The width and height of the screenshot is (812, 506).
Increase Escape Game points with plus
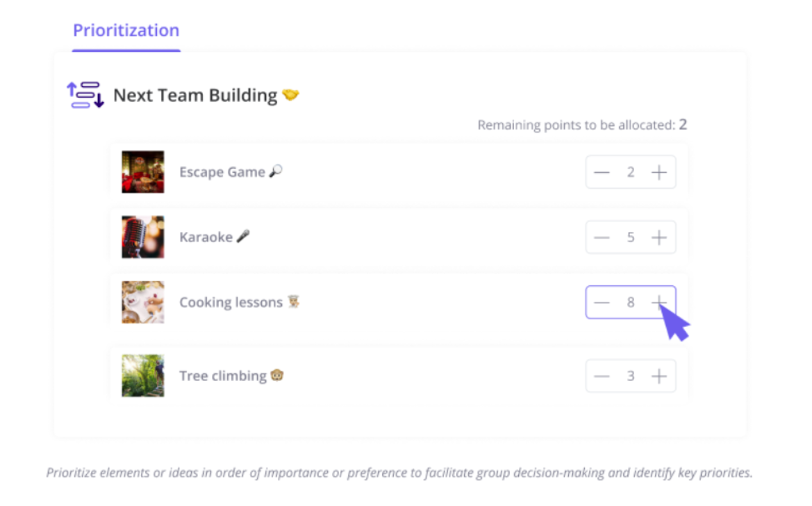coord(658,172)
